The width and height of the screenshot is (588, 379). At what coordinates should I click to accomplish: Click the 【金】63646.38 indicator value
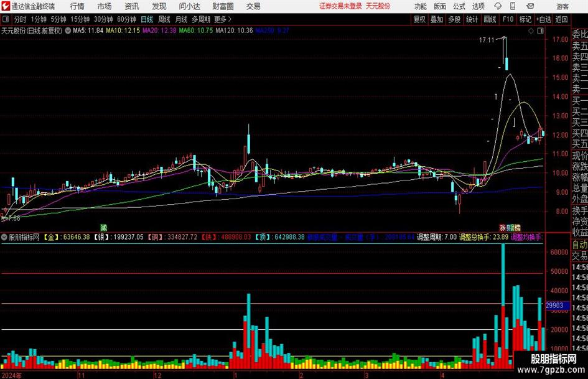(67, 237)
